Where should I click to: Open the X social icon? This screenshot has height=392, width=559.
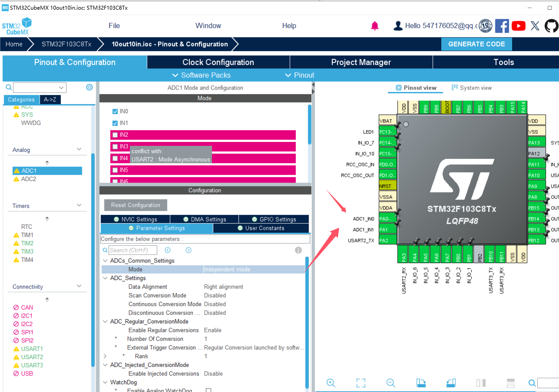click(535, 26)
